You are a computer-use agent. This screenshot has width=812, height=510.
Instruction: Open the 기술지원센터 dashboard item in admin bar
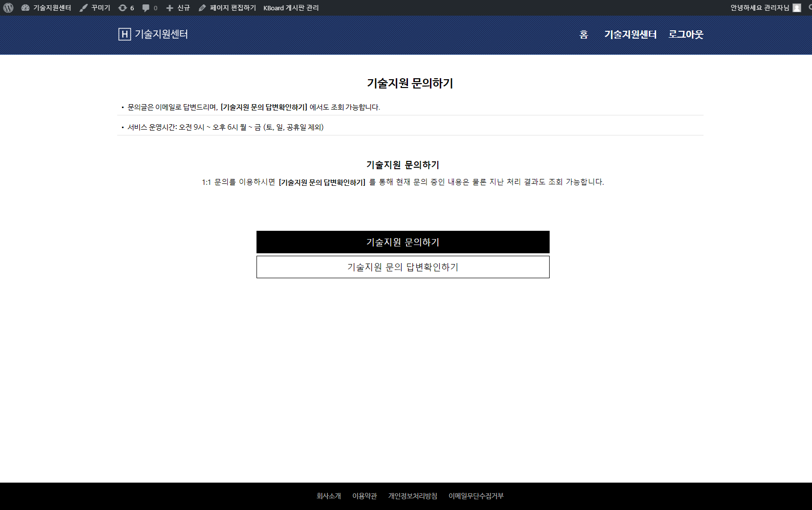[46, 8]
